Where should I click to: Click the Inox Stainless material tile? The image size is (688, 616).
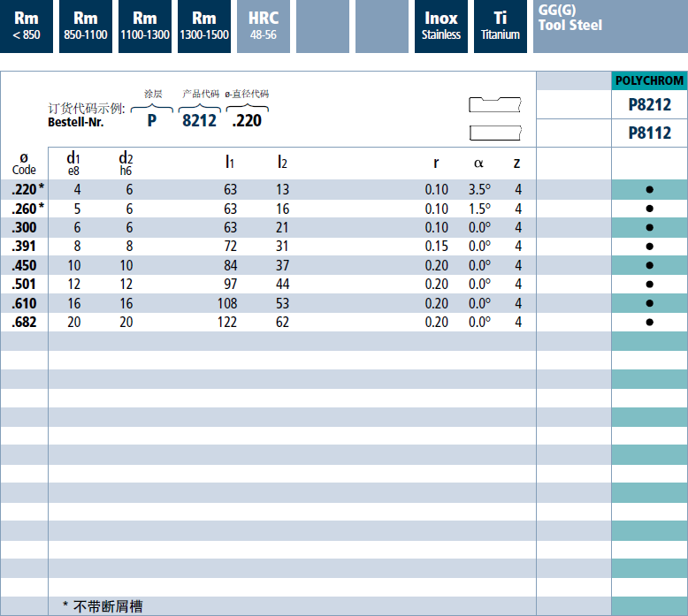(x=441, y=27)
